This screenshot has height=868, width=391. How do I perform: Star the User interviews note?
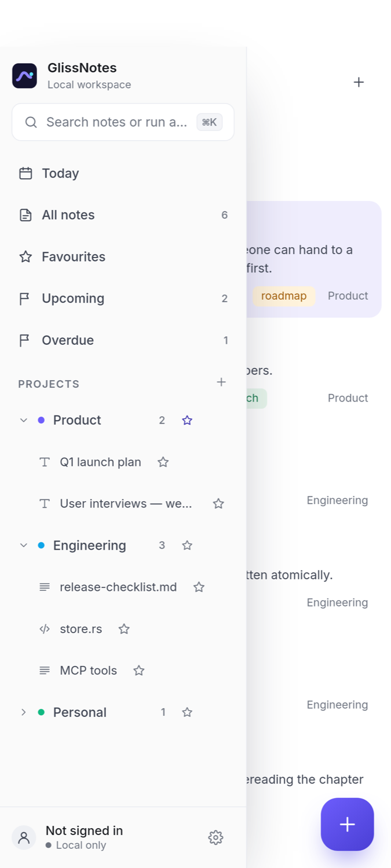pyautogui.click(x=218, y=503)
